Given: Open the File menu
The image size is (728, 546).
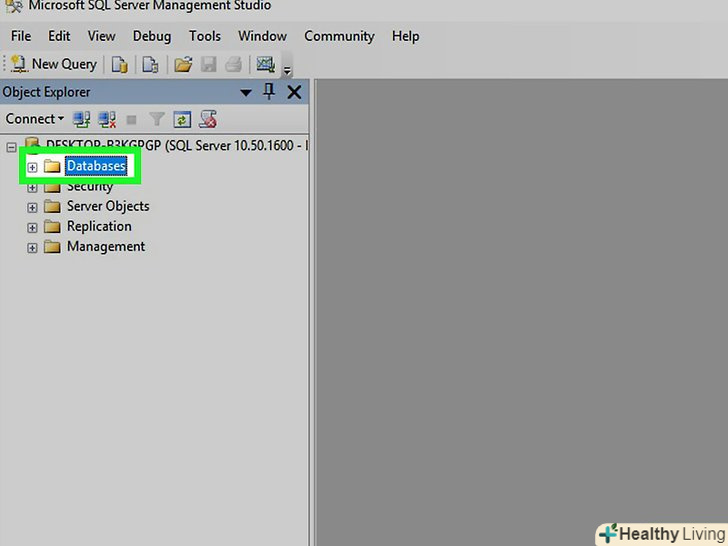Looking at the screenshot, I should coord(21,36).
